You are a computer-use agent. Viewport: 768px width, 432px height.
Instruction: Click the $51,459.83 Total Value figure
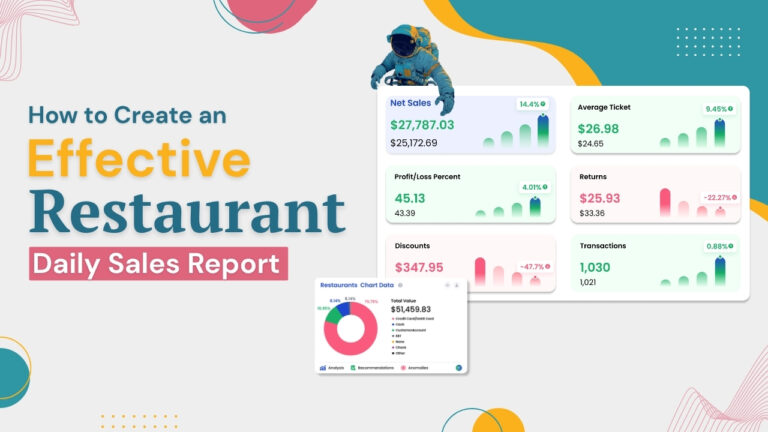pyautogui.click(x=410, y=309)
